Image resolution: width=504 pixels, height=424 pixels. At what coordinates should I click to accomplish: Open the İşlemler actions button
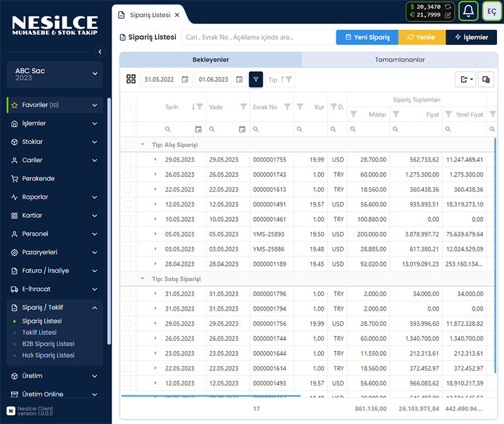pyautogui.click(x=471, y=37)
